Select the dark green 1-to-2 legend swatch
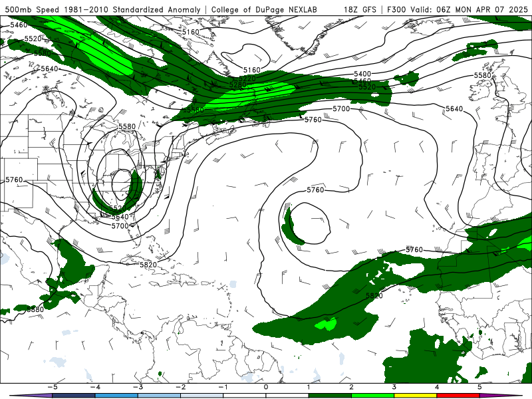 click(330, 396)
